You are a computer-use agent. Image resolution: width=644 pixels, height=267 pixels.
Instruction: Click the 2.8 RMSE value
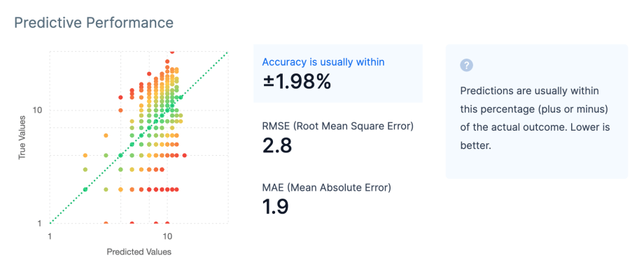pos(276,146)
